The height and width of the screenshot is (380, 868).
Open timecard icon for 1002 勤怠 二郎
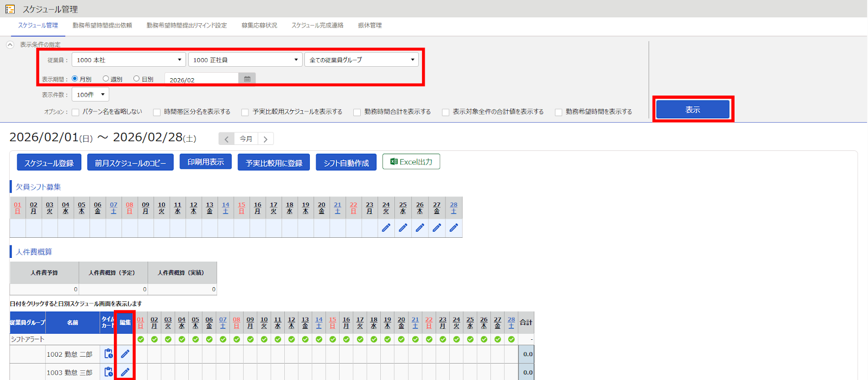click(108, 354)
